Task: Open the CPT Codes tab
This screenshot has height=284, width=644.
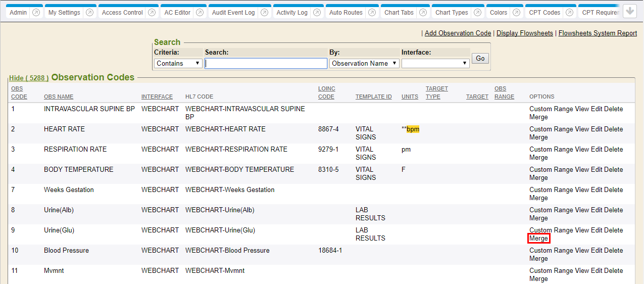Action: pyautogui.click(x=544, y=13)
